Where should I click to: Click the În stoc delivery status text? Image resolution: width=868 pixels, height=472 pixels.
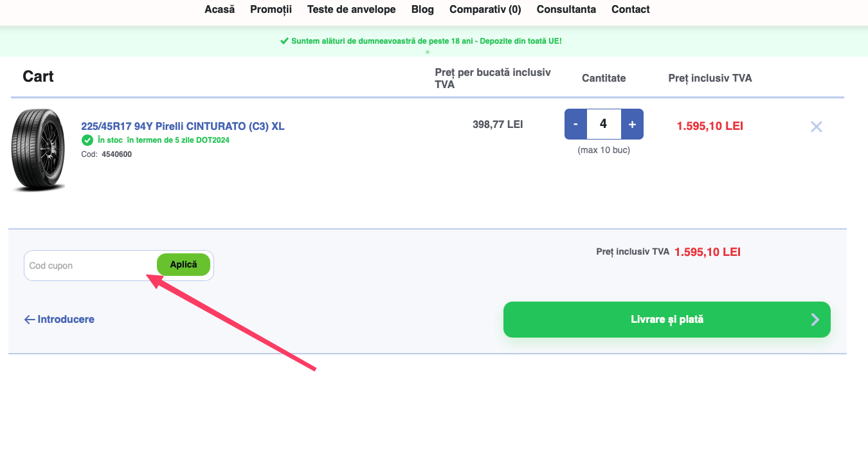pos(163,140)
